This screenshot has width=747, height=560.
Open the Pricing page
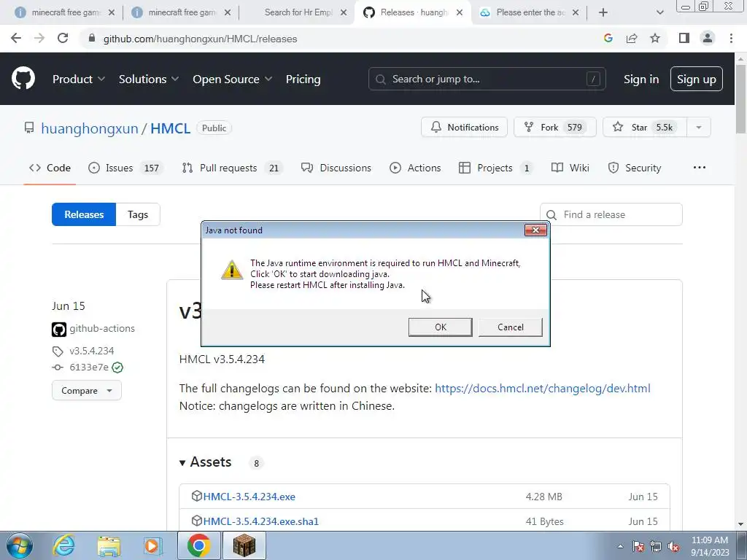[303, 79]
